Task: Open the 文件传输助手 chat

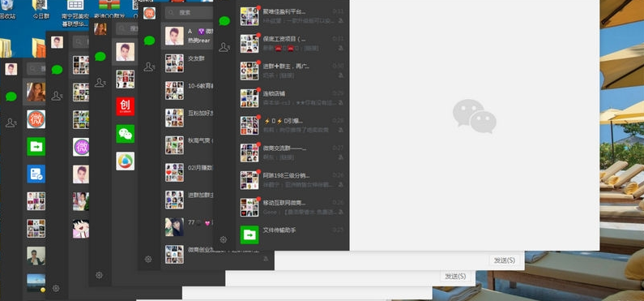Action: click(x=292, y=234)
